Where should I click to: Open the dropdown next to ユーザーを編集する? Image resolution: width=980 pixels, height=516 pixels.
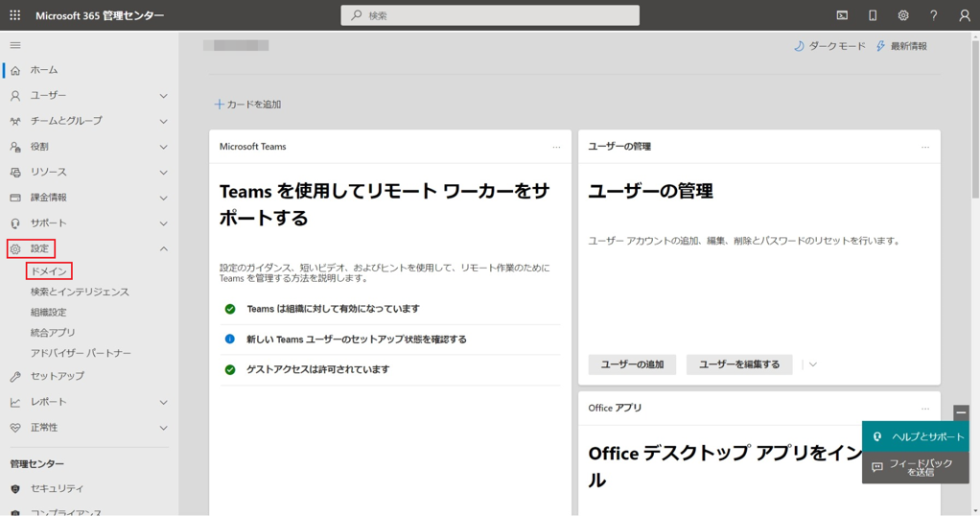tap(813, 364)
